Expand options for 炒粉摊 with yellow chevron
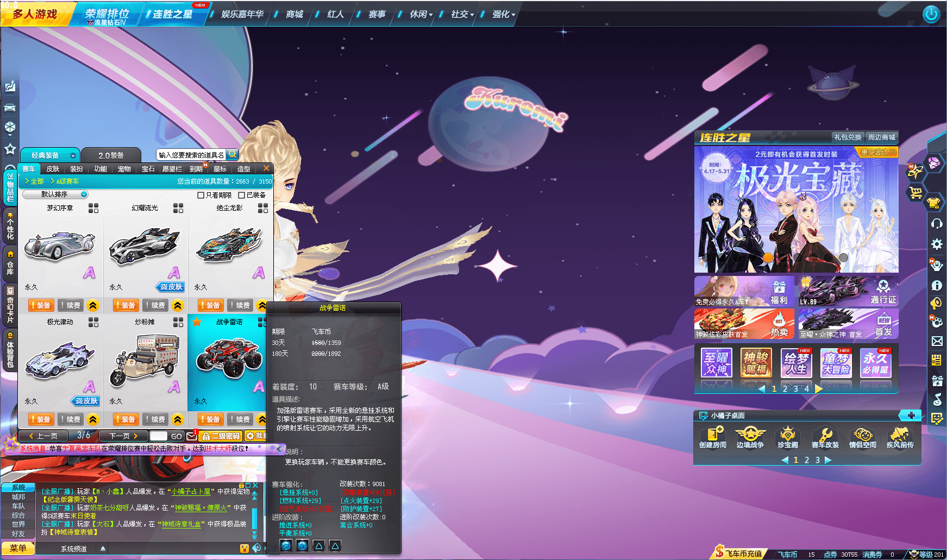 pos(178,420)
